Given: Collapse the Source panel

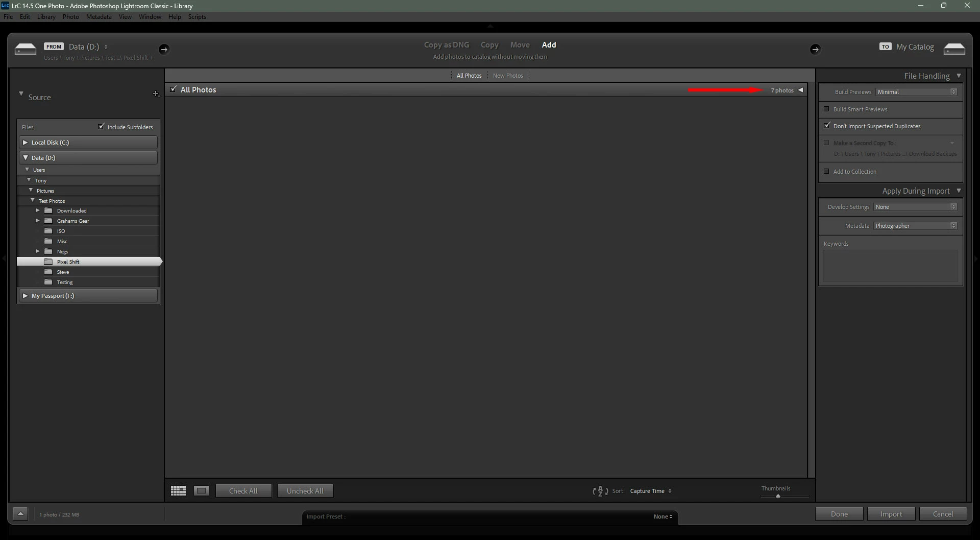Looking at the screenshot, I should click(x=21, y=94).
